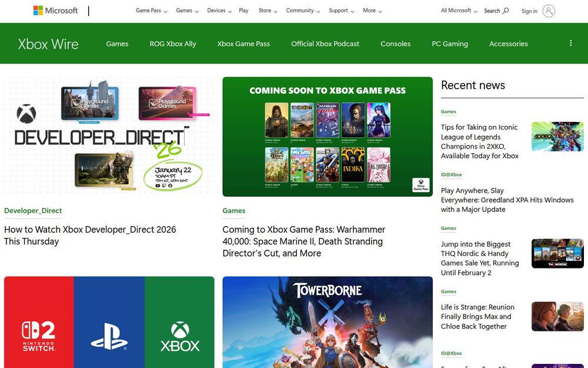The width and height of the screenshot is (588, 368).
Task: Open the Support dropdown
Action: point(341,11)
